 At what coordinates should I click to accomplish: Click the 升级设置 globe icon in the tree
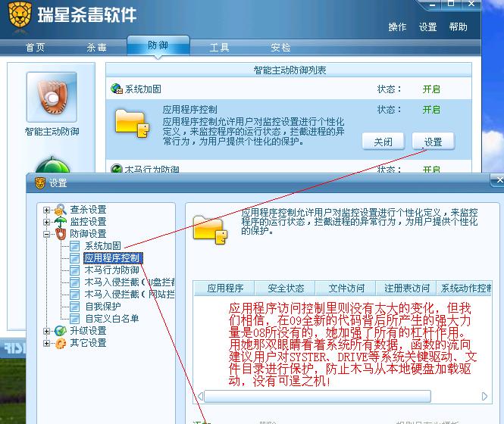click(61, 331)
